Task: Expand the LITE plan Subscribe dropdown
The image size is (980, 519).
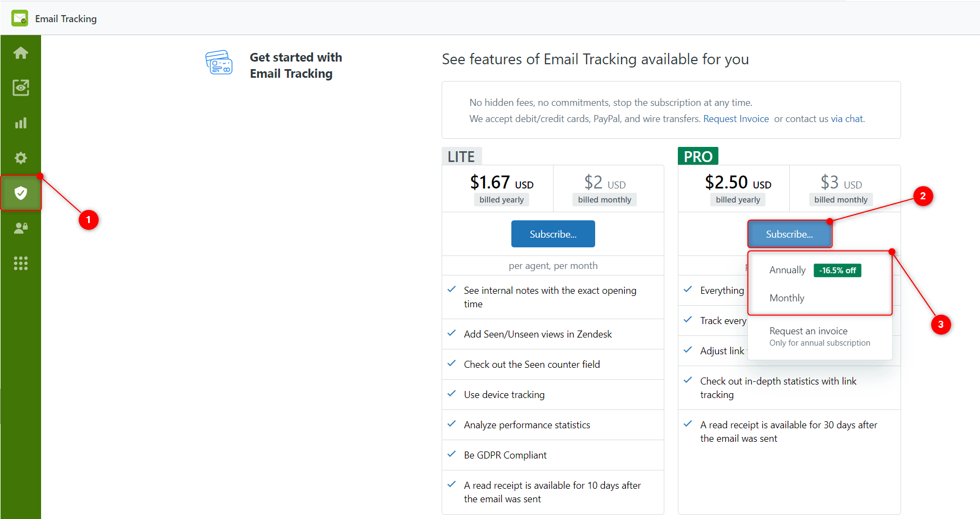Action: coord(553,234)
